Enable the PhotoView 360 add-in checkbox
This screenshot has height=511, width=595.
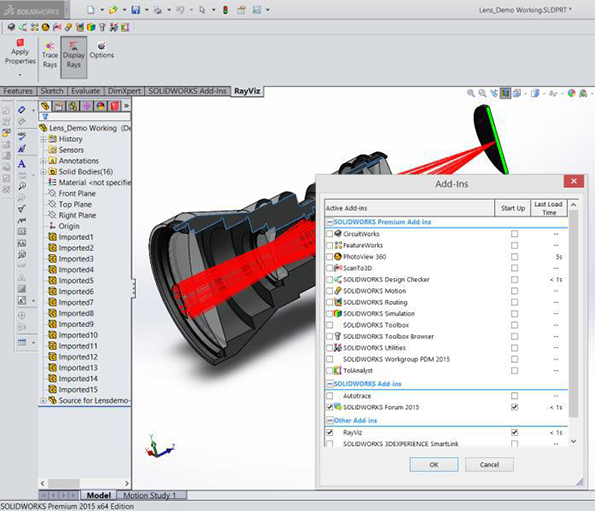329,257
